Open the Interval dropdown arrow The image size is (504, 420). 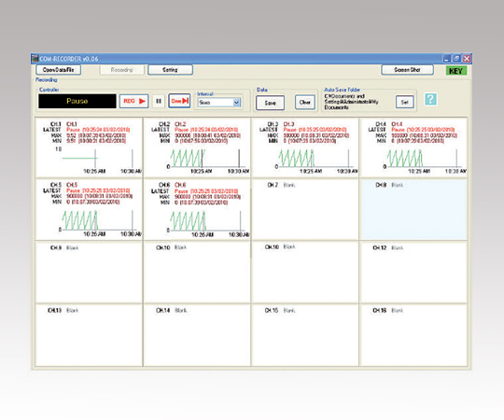click(236, 103)
